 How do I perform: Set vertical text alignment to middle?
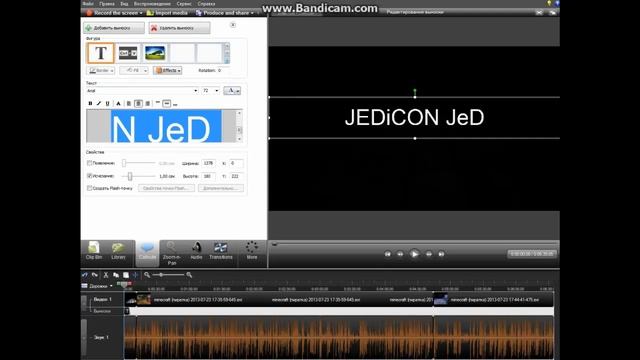(167, 104)
